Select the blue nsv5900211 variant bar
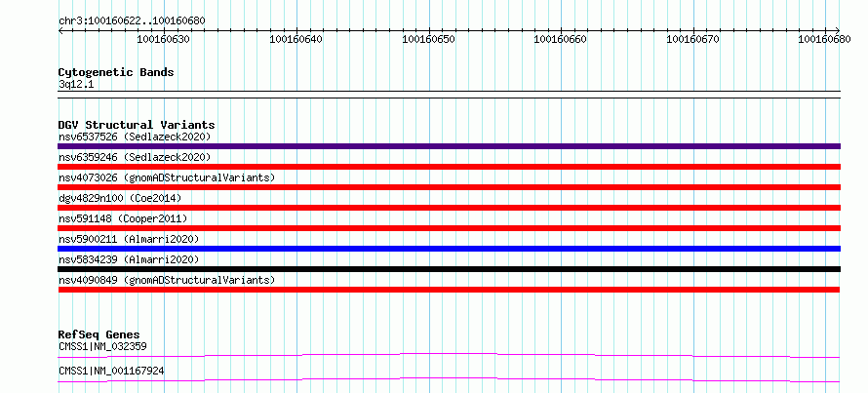This screenshot has width=868, height=393. coord(449,249)
